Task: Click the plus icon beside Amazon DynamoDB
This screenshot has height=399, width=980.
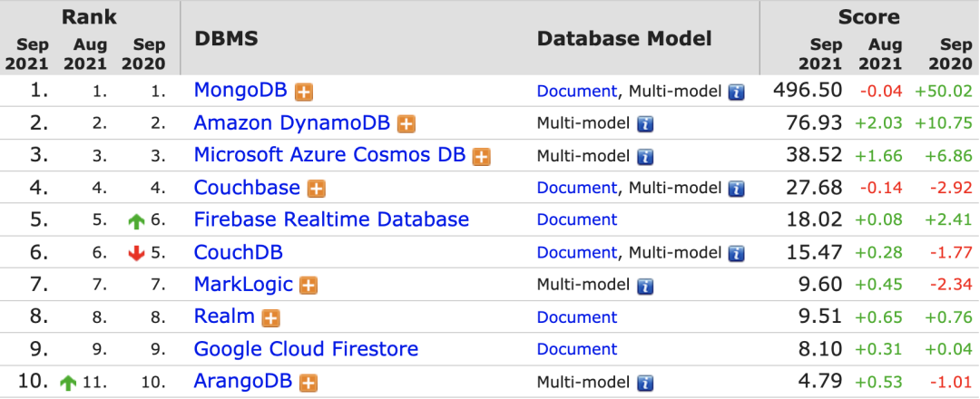Action: (x=407, y=124)
